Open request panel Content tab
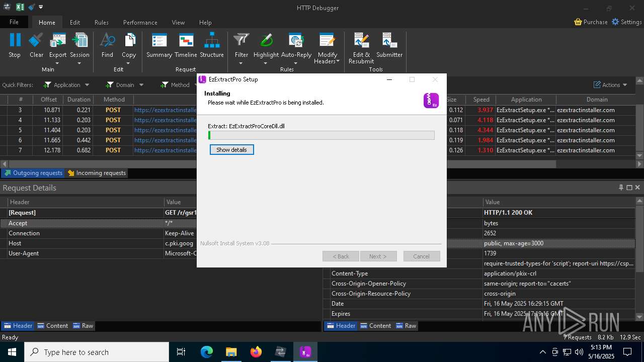This screenshot has height=362, width=644. (x=53, y=326)
